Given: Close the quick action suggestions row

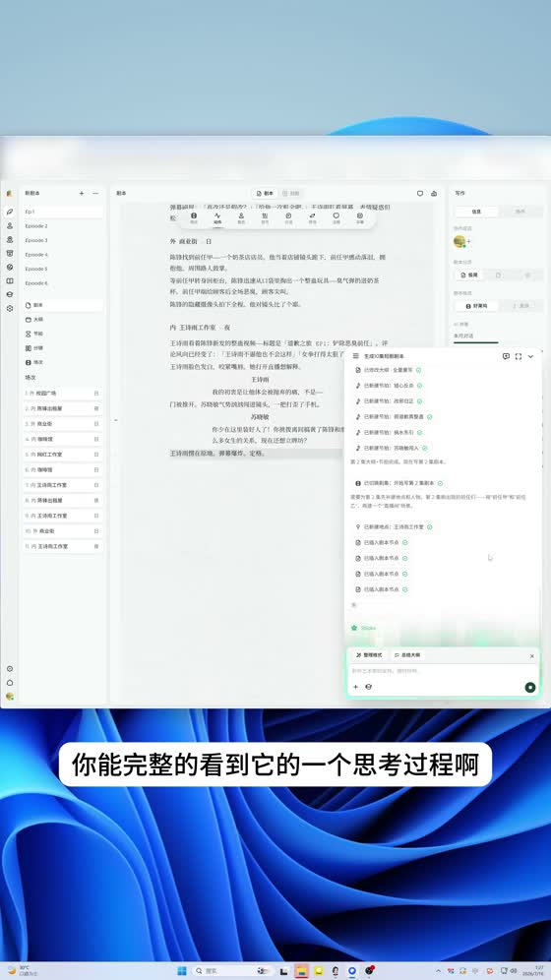Looking at the screenshot, I should 531,656.
